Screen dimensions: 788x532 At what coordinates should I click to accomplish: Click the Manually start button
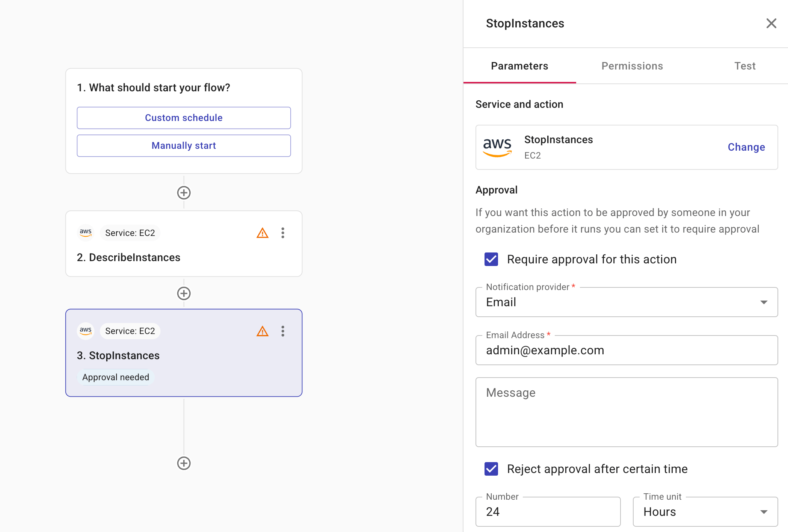tap(184, 146)
